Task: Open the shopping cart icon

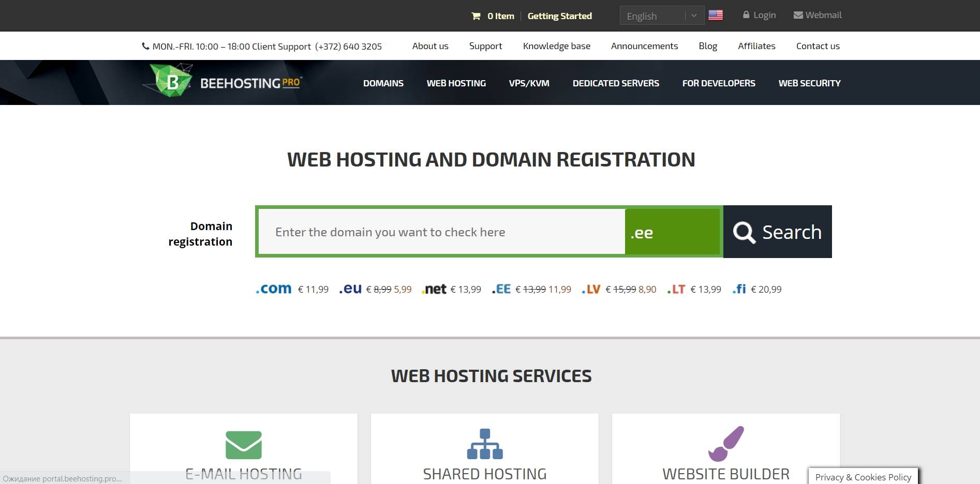Action: coord(476,16)
